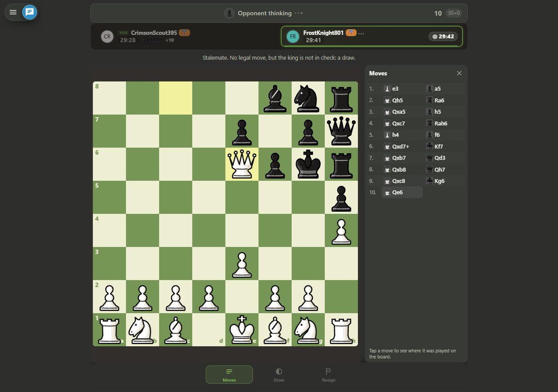Select Black's move f6

[x=444, y=135]
